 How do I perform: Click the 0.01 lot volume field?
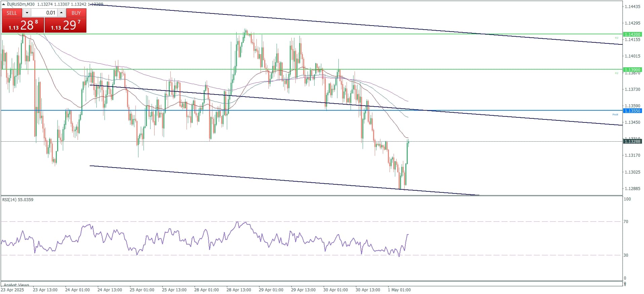pos(44,13)
